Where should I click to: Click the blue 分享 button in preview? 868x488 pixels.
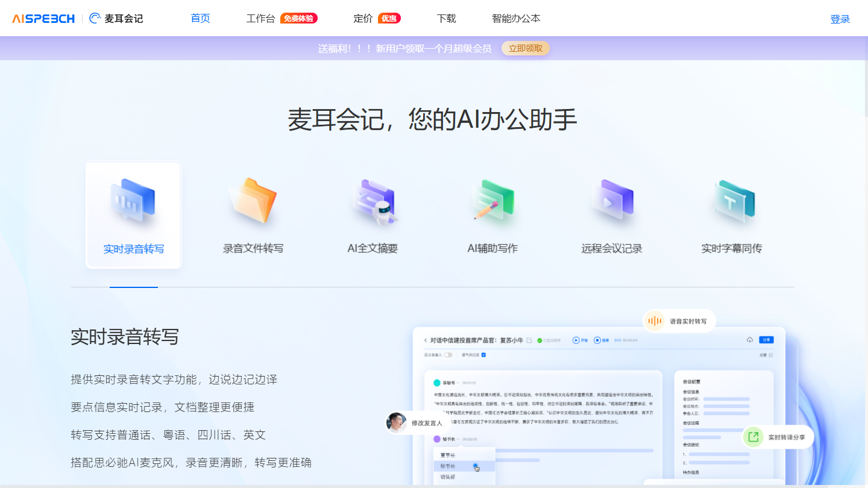(x=766, y=340)
